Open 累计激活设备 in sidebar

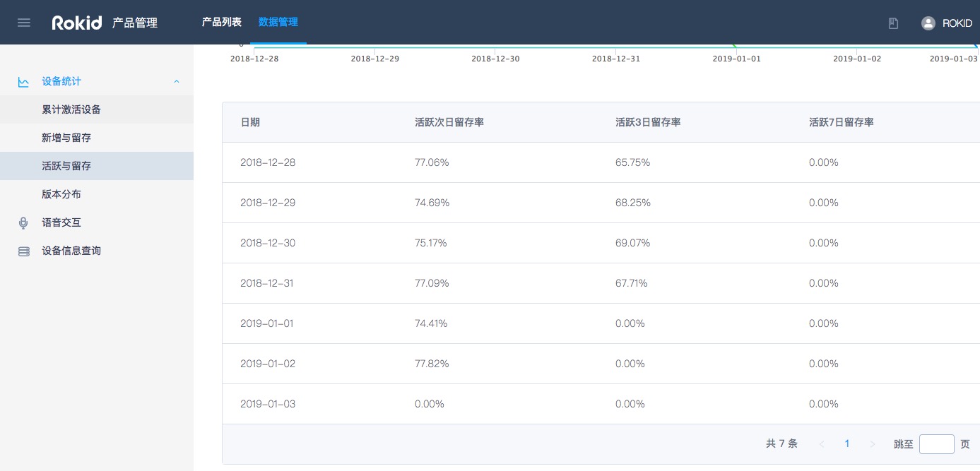(71, 109)
